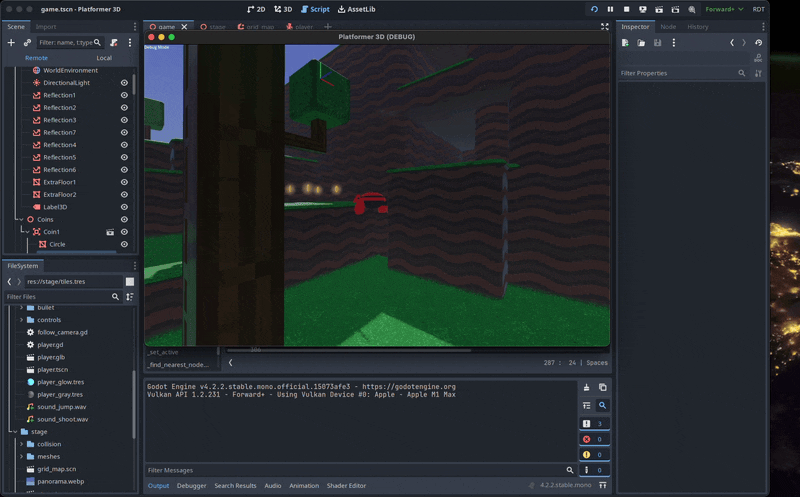Toggle visibility of Label3D node

click(124, 207)
